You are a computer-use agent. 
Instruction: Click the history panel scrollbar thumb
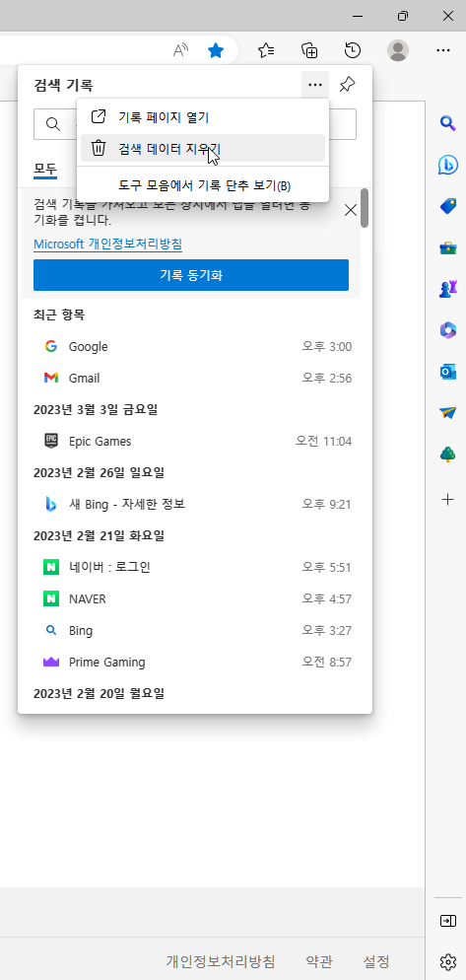[365, 208]
